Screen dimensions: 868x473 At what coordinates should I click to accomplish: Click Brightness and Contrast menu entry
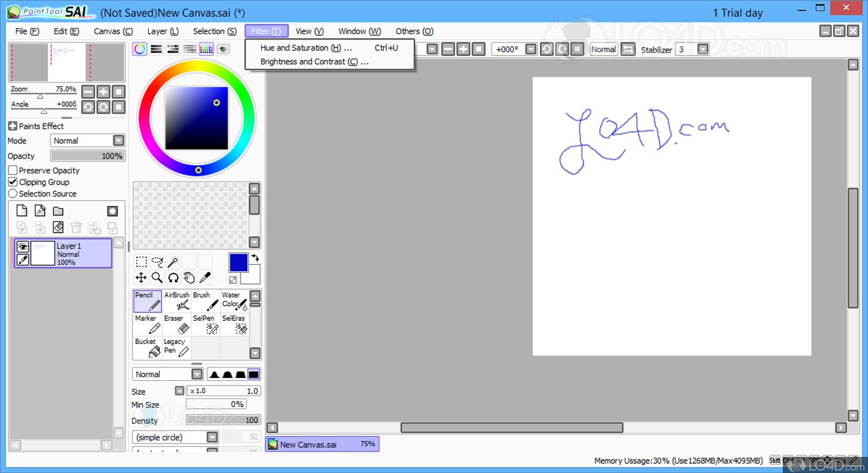314,62
